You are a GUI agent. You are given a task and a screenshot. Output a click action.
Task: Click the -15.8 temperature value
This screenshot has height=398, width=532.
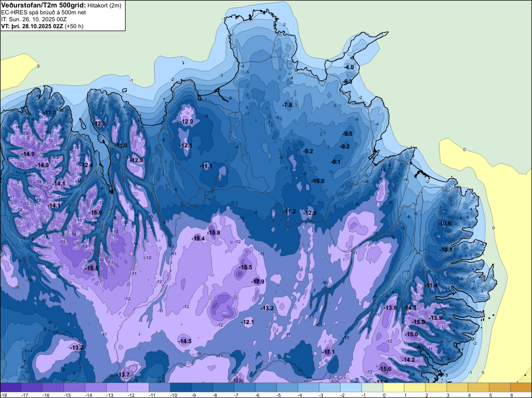[x=214, y=233]
